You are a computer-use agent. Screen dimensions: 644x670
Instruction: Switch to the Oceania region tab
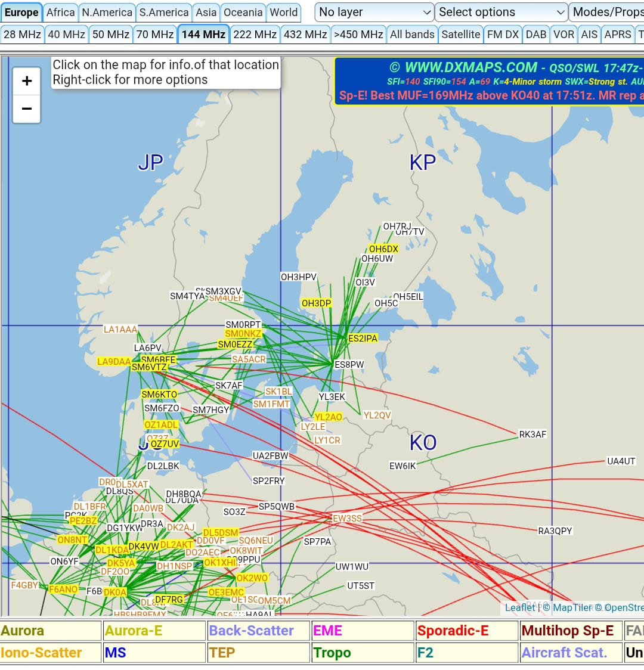243,13
